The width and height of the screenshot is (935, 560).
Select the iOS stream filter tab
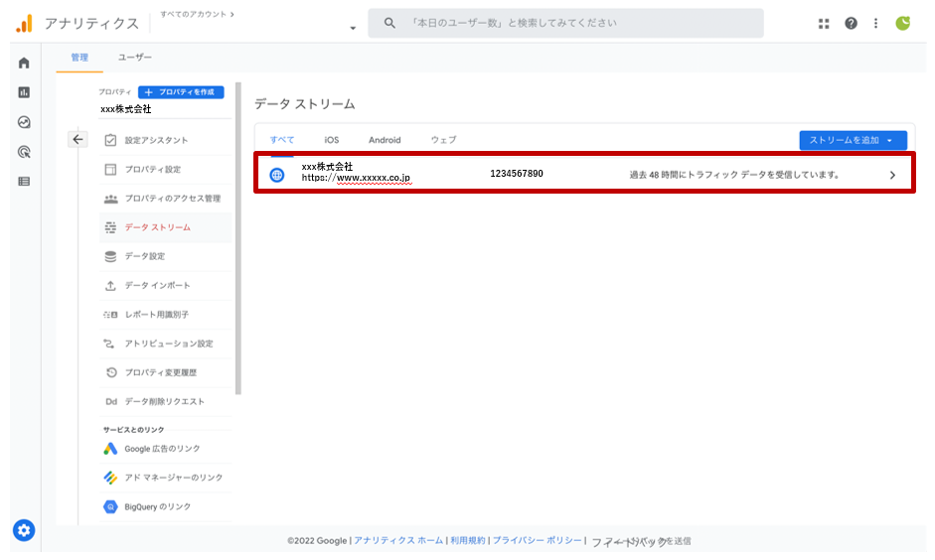331,140
